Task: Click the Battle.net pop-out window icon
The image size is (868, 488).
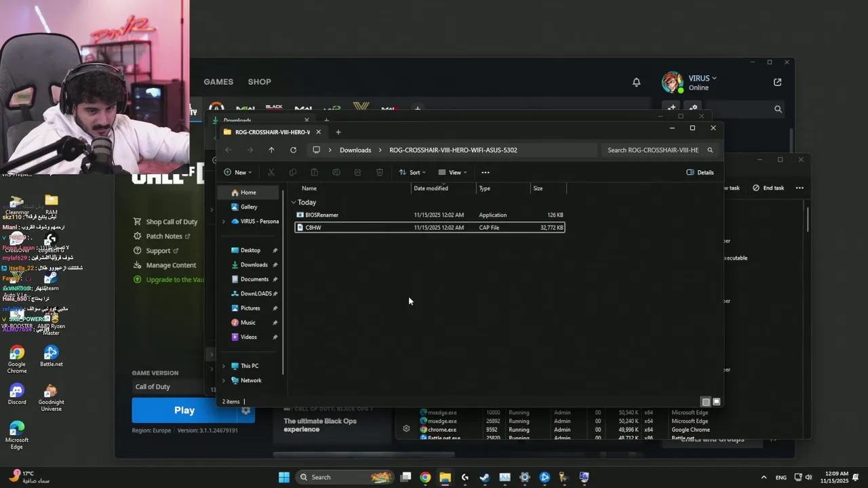Action: (777, 82)
